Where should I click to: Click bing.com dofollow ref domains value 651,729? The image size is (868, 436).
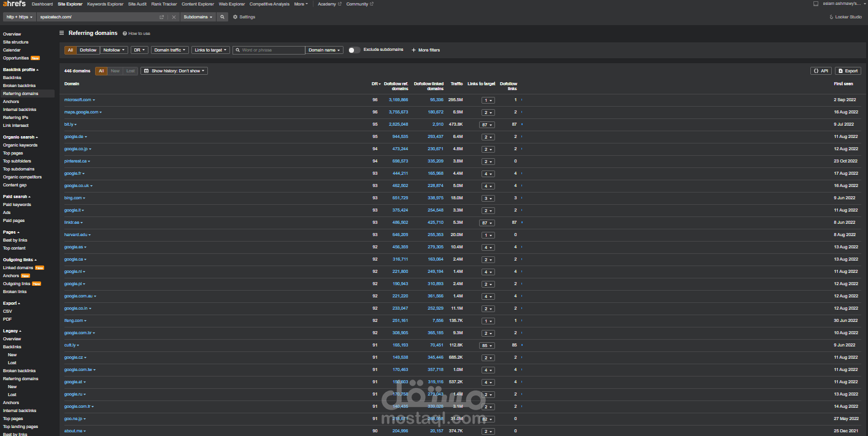(x=400, y=198)
